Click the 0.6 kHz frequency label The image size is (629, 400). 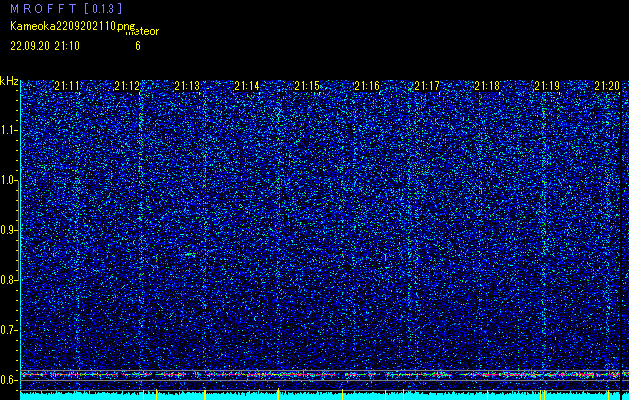coord(9,380)
